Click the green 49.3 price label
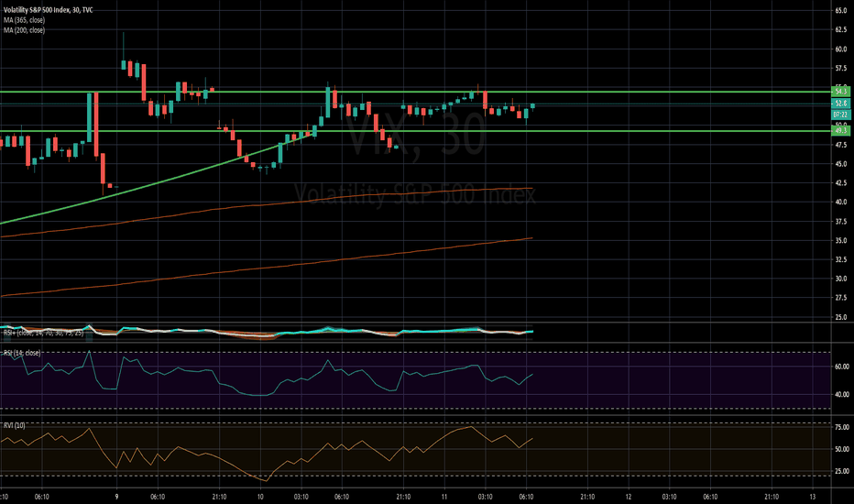Image resolution: width=854 pixels, height=504 pixels. tap(841, 131)
